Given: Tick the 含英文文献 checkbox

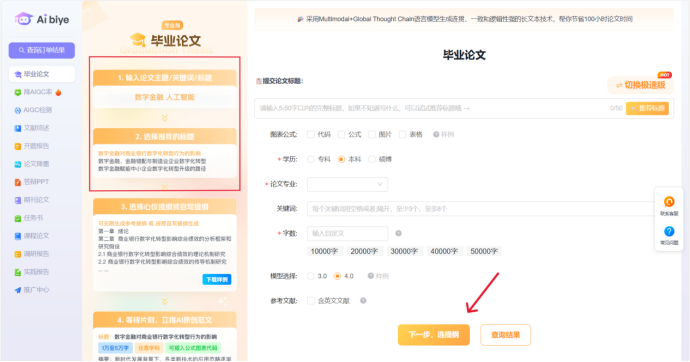Looking at the screenshot, I should click(x=311, y=301).
